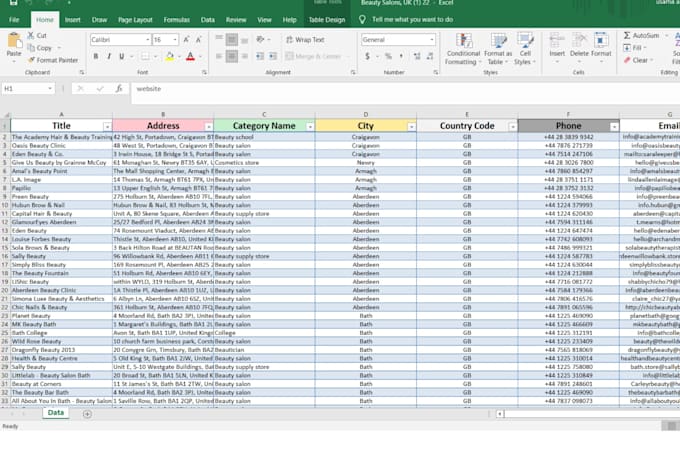Screen dimensions: 680x453
Task: Click the Insert Function fx icon
Action: (119, 88)
